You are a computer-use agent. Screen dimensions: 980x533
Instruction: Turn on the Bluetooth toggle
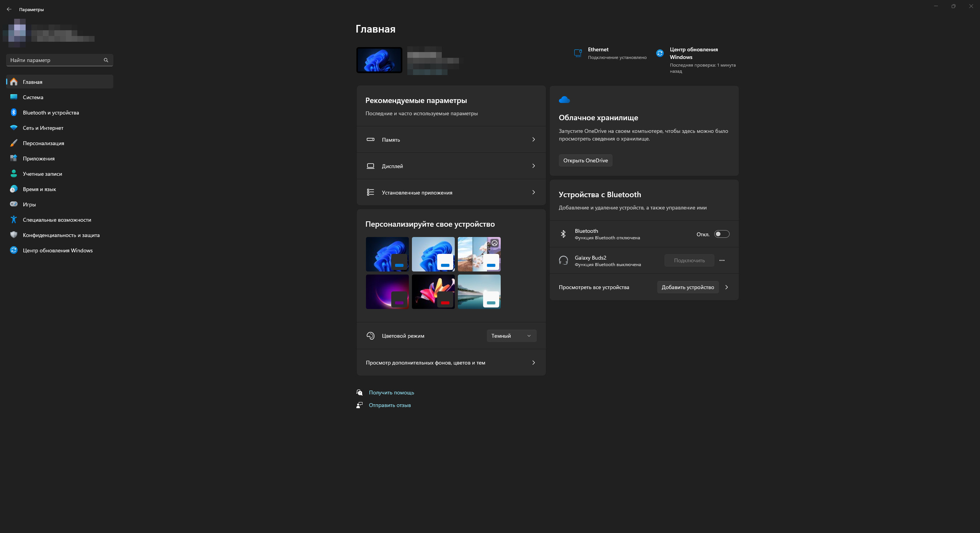pos(722,234)
